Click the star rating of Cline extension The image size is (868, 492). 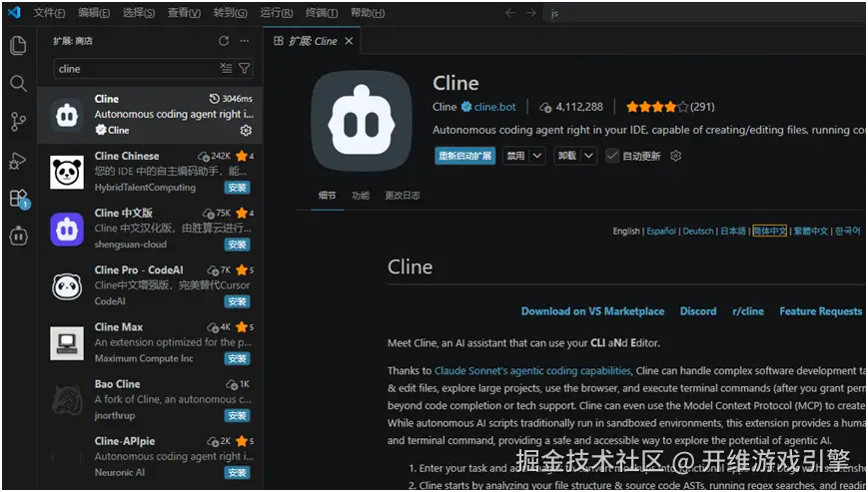(x=657, y=107)
